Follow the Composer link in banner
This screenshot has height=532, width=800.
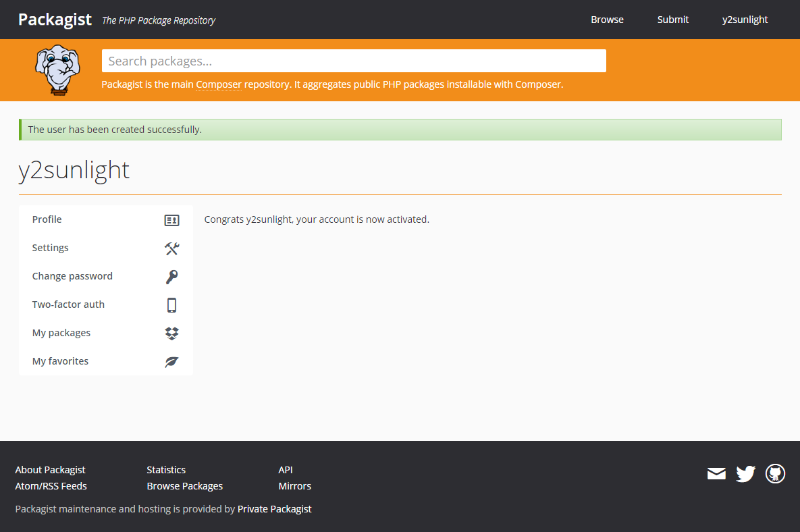pyautogui.click(x=219, y=84)
